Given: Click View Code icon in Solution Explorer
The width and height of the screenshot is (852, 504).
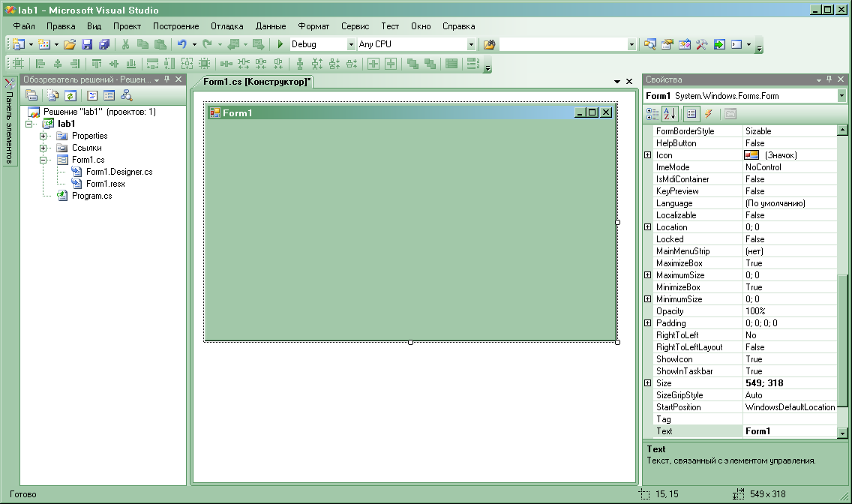Looking at the screenshot, I should pos(92,95).
